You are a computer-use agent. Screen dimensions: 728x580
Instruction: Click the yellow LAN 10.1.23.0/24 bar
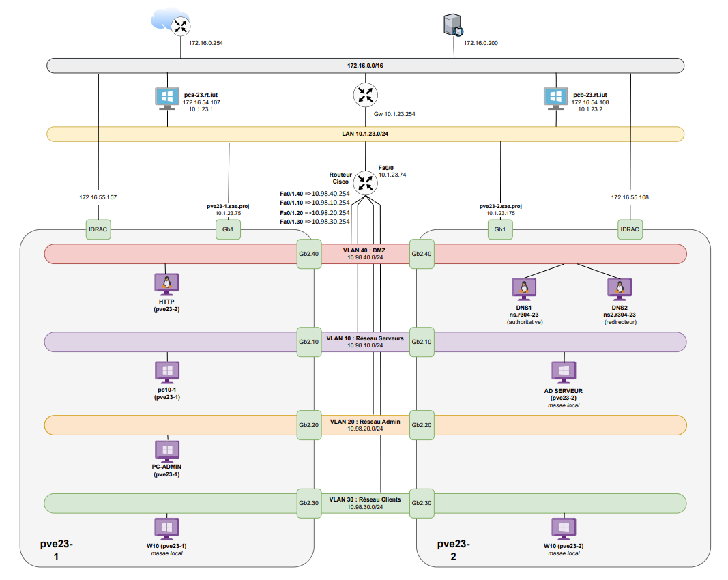point(205,134)
